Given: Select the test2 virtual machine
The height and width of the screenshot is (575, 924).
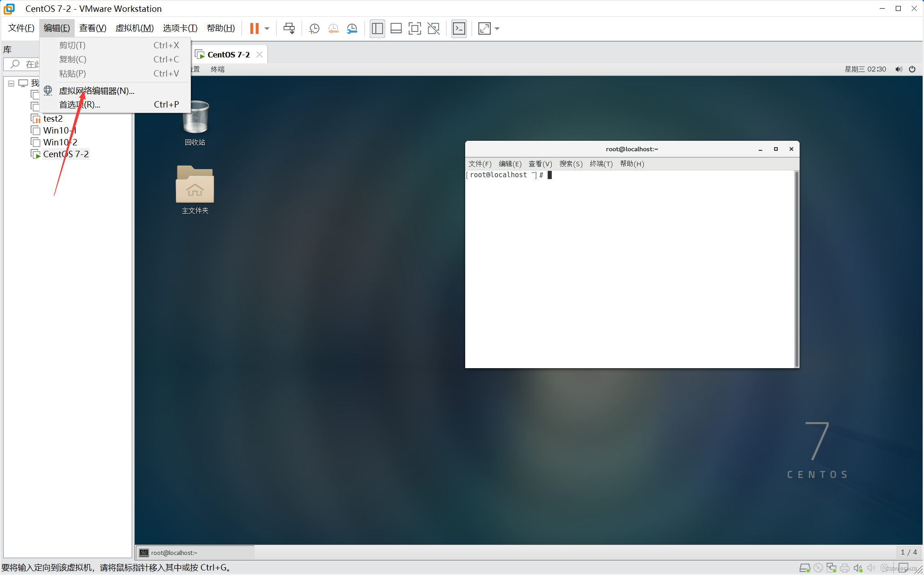Looking at the screenshot, I should click(53, 118).
